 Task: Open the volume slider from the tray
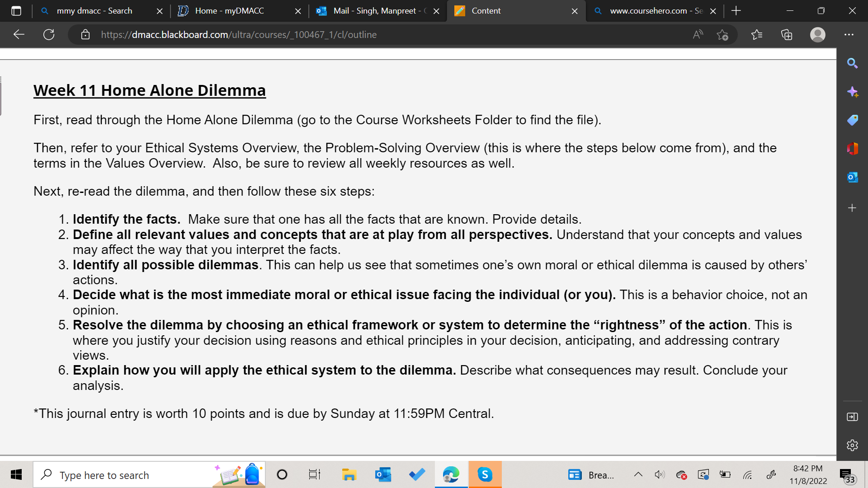coord(659,474)
